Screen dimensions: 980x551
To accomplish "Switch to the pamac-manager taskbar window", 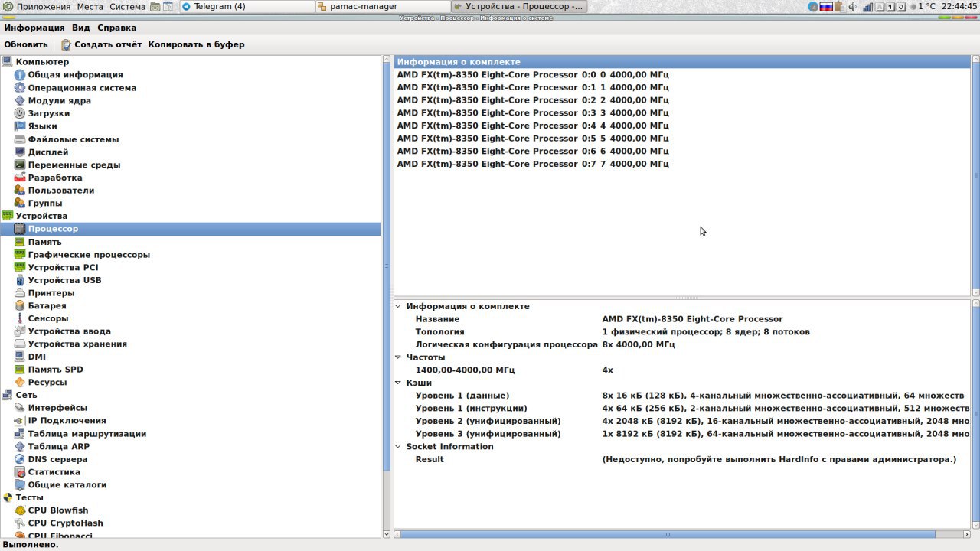I will tap(382, 6).
